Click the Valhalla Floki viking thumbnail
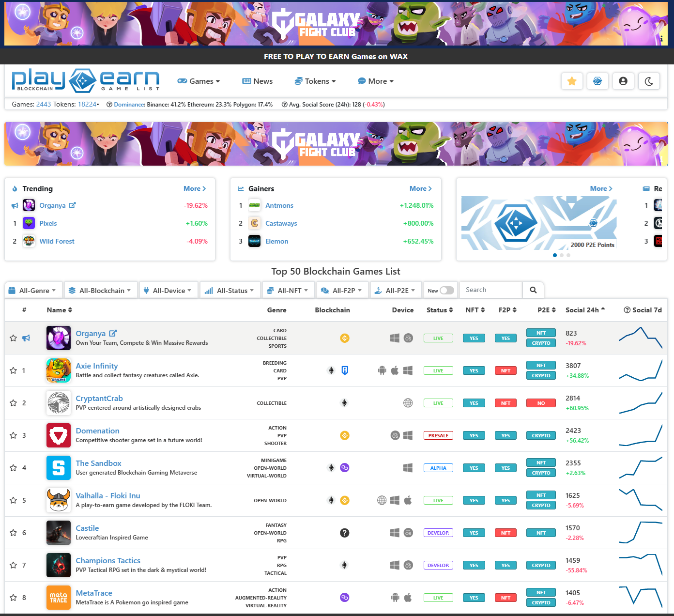674x616 pixels. click(59, 500)
